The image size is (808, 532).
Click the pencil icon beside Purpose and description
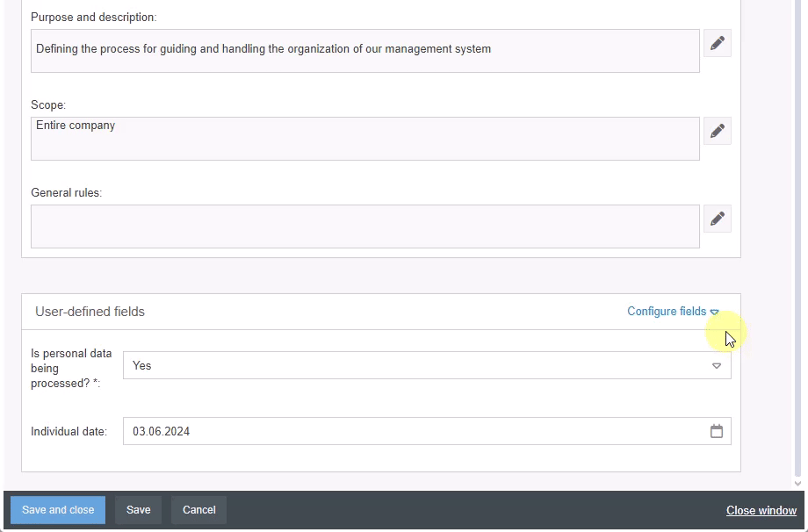[718, 43]
